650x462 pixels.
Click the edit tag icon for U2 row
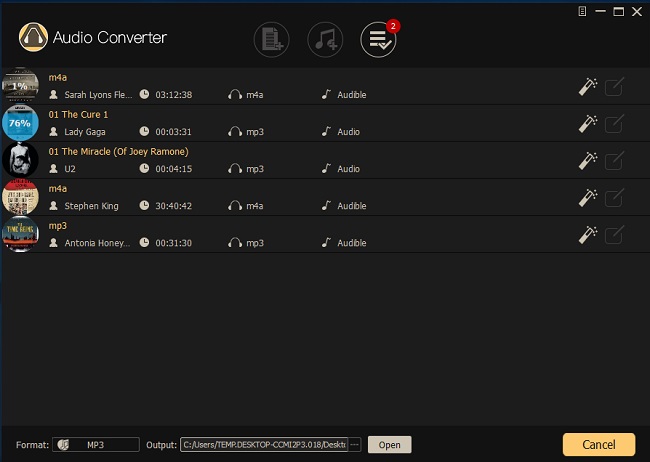(x=614, y=160)
